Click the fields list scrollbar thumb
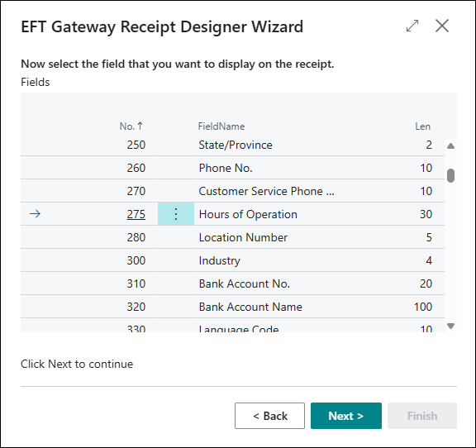The image size is (476, 448). [x=451, y=175]
